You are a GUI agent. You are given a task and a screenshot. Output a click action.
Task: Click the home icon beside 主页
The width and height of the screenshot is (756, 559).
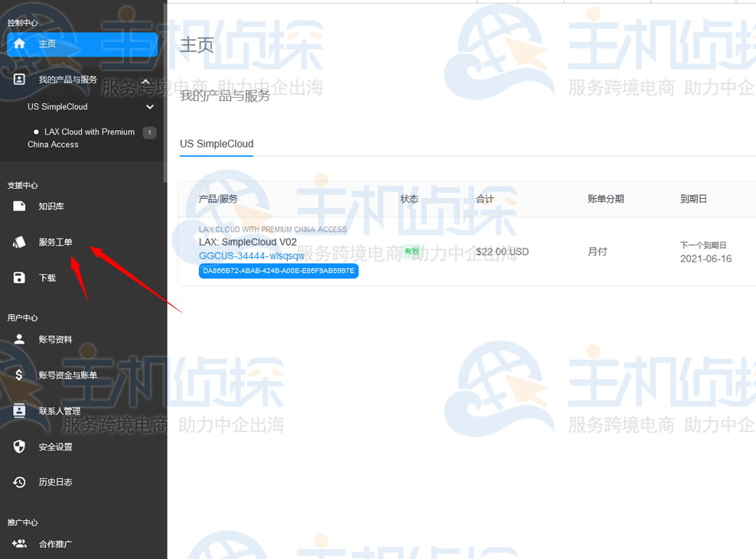tap(18, 44)
